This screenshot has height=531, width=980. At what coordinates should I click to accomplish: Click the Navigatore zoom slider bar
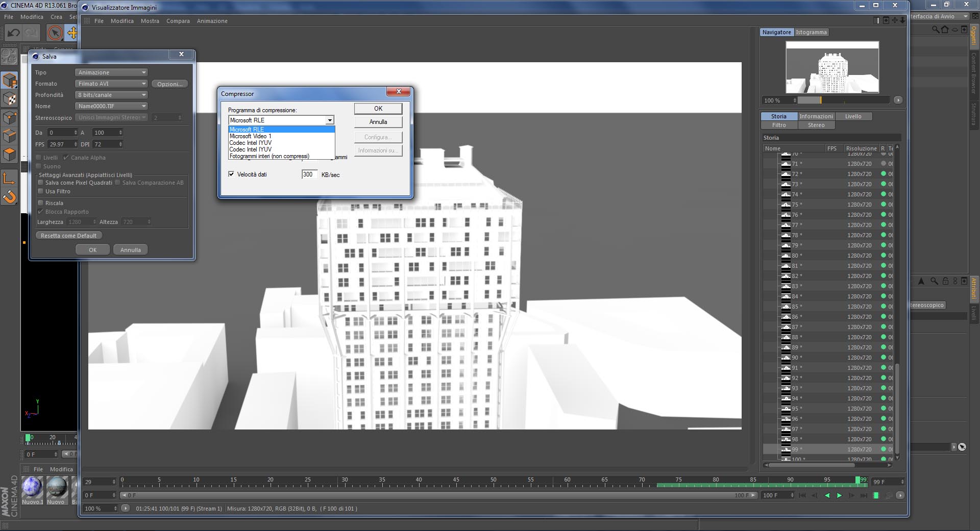[x=843, y=100]
